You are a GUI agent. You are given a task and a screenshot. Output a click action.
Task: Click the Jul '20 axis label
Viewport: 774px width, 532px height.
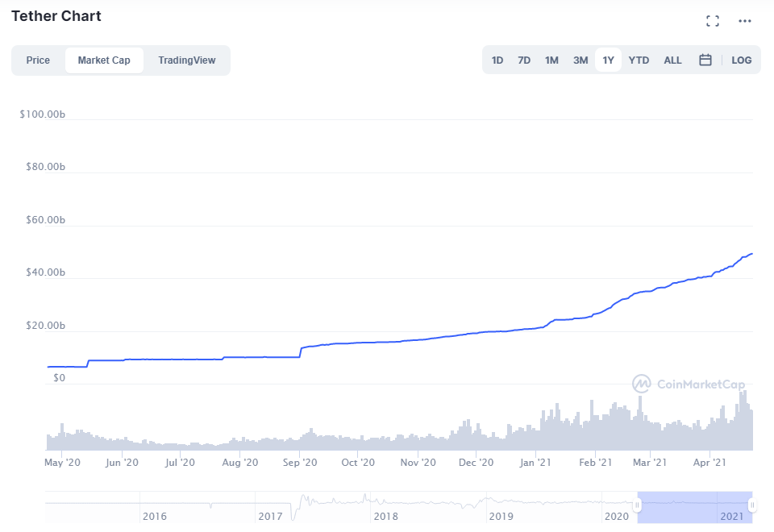click(180, 463)
